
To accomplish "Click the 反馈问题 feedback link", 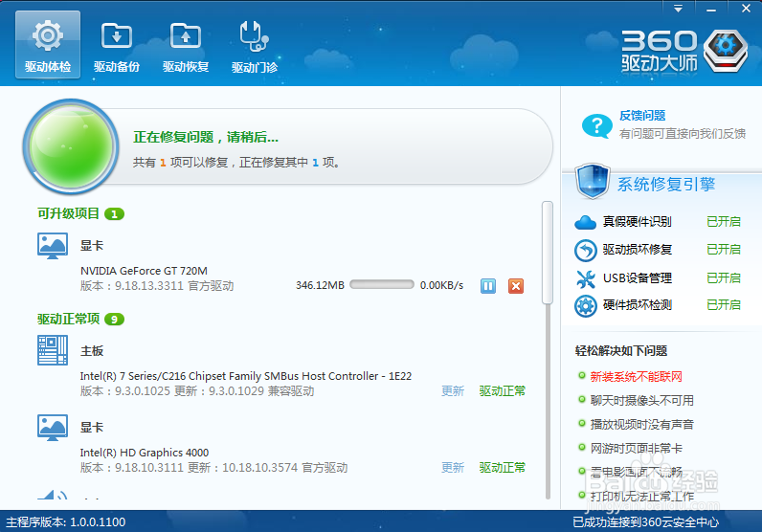I will 642,116.
